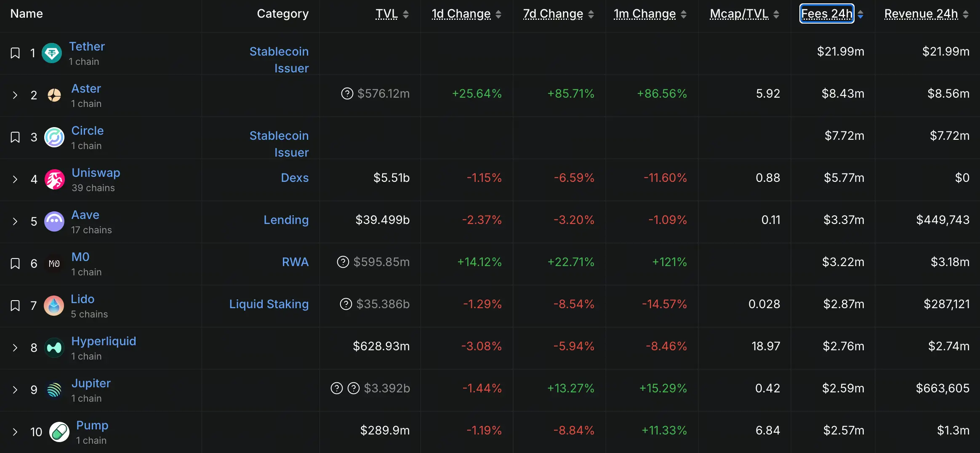Image resolution: width=980 pixels, height=453 pixels.
Task: Bookmark the Lido row
Action: [15, 306]
